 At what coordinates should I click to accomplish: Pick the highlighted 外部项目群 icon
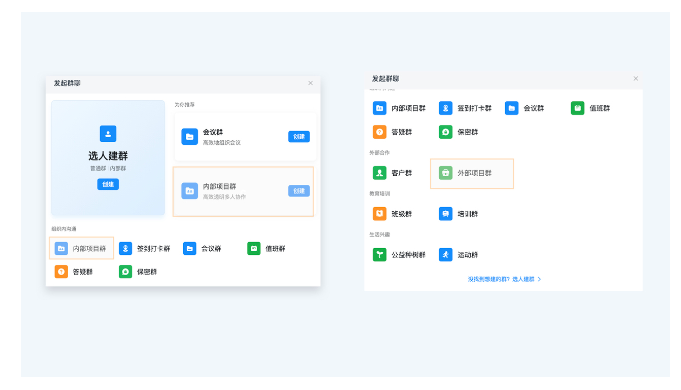[446, 173]
